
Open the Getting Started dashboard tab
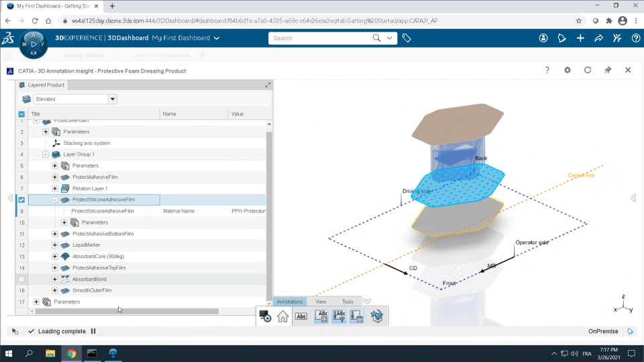(x=84, y=55)
